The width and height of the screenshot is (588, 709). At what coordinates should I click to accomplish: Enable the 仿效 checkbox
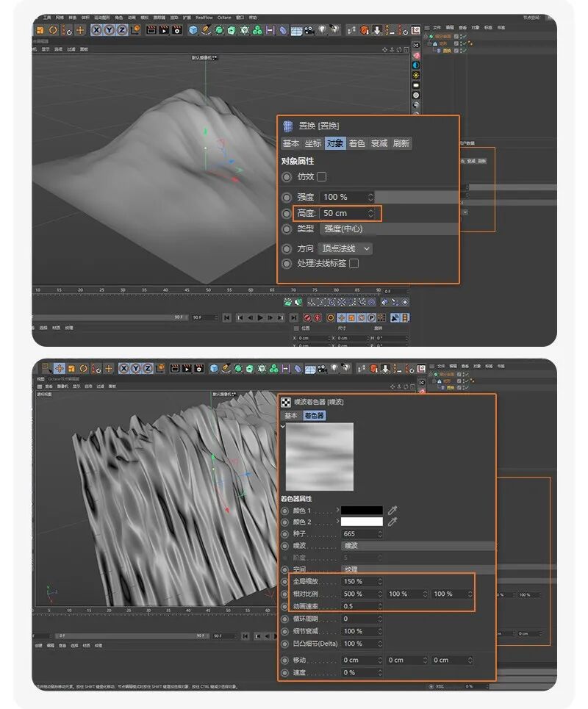coord(322,177)
